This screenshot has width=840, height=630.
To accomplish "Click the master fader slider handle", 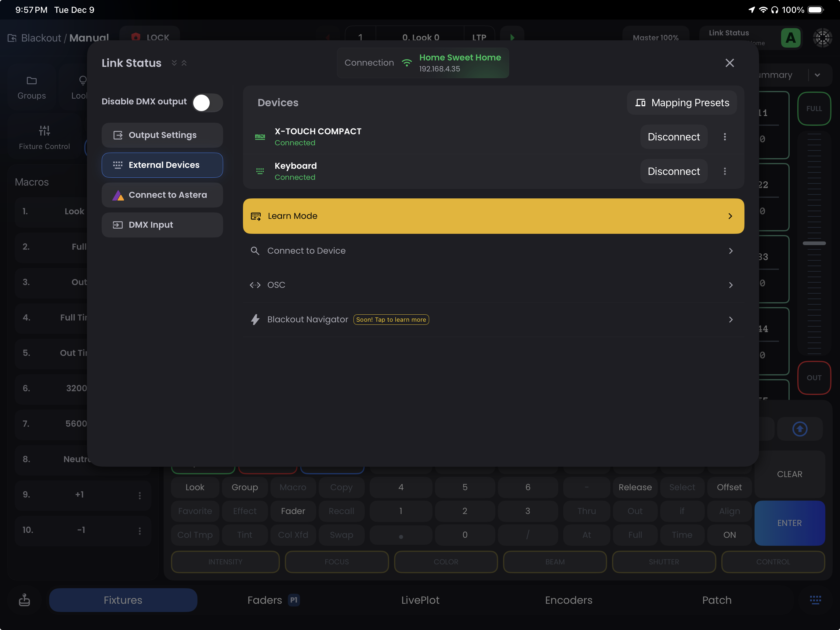I will 814,243.
